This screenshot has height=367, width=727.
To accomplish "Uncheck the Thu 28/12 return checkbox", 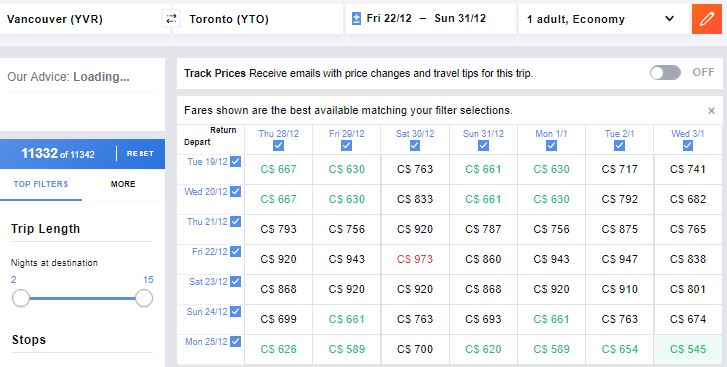I will pyautogui.click(x=278, y=146).
